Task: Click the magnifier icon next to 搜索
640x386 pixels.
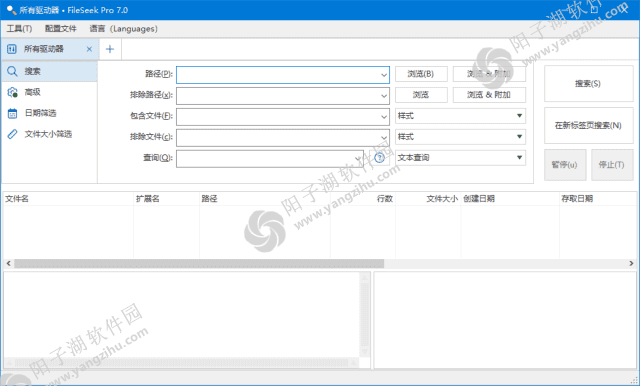Action: pos(12,71)
